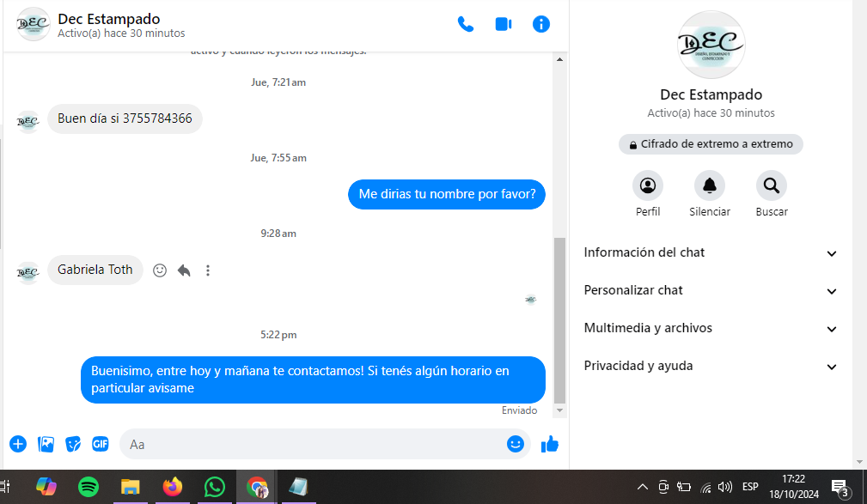This screenshot has width=867, height=504.
Task: Open Dec Estampado avatar in chat header
Action: click(34, 24)
